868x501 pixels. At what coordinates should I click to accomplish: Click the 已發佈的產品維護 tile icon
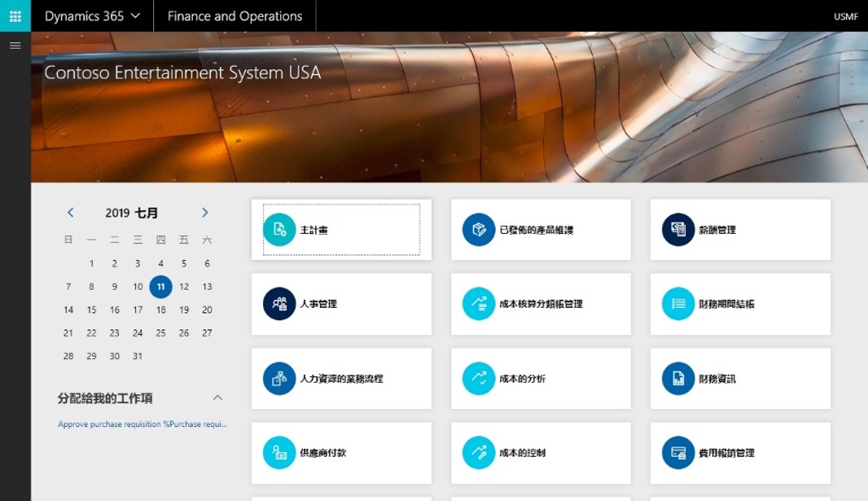[x=478, y=229]
